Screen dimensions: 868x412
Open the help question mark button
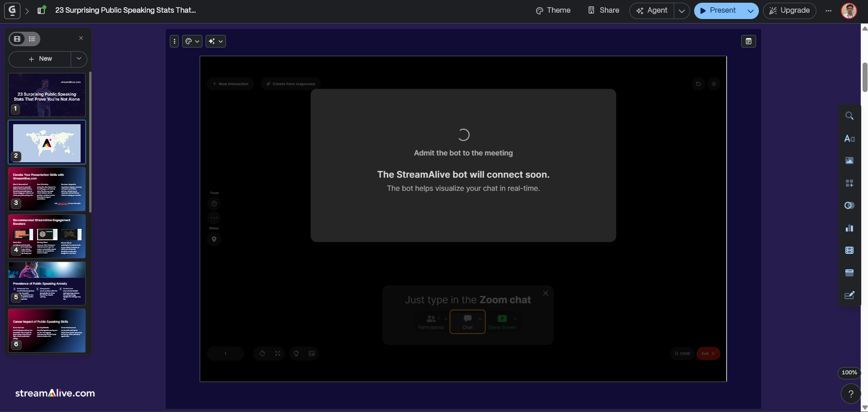[851, 394]
